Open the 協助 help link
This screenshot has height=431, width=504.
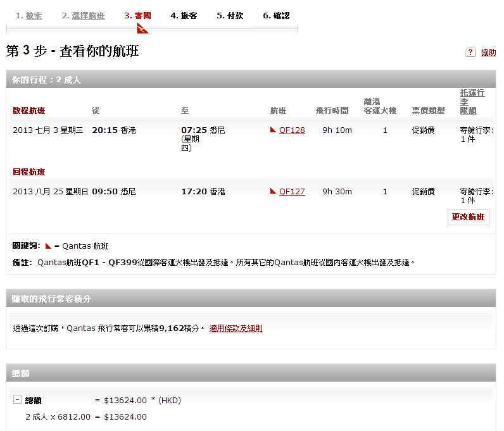click(488, 53)
